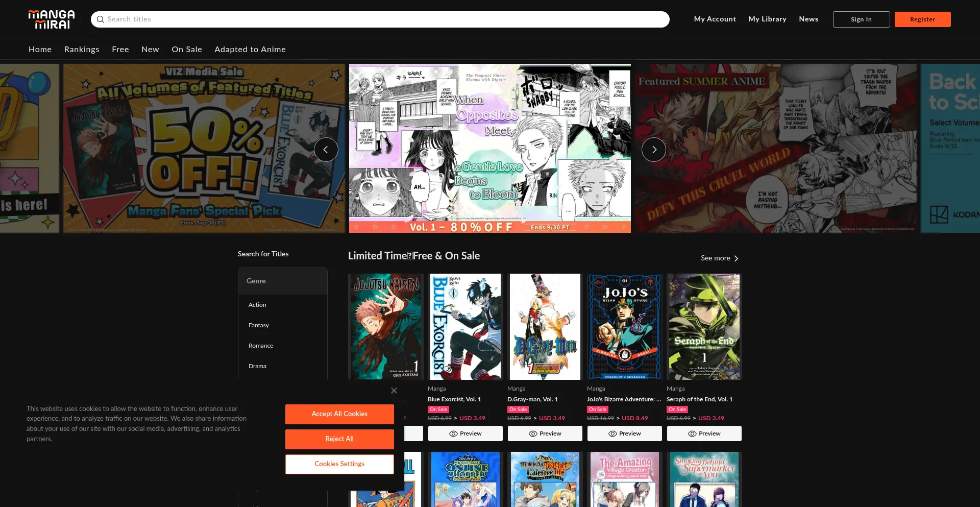Viewport: 980px width, 507px height.
Task: Open the When Opposites Meet banner
Action: tap(490, 148)
